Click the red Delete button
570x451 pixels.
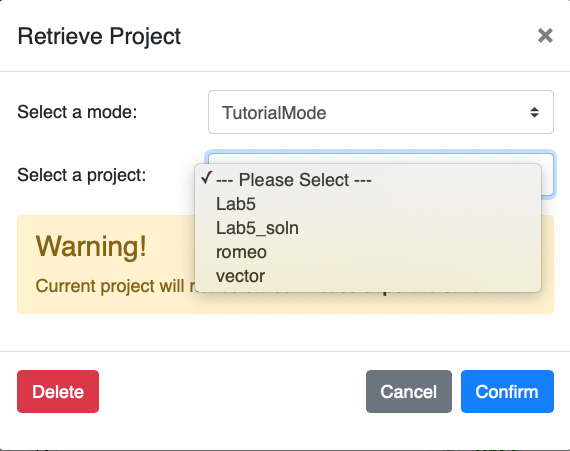[58, 391]
